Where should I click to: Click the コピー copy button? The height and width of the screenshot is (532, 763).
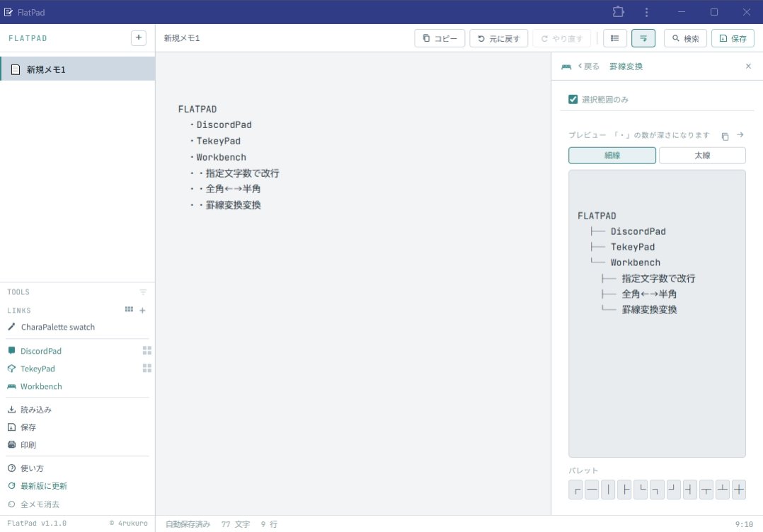click(x=440, y=38)
